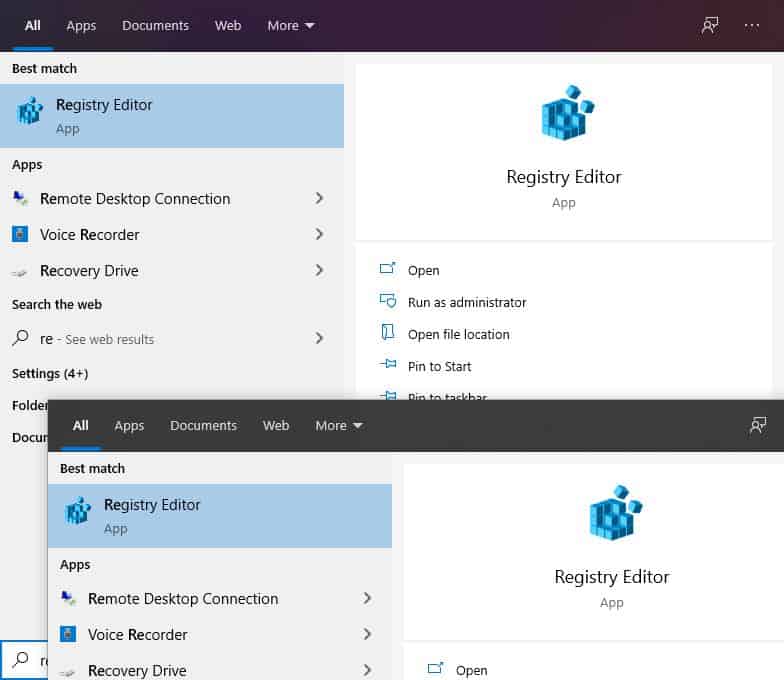
Task: Open Recovery Drive in upper results list
Action: [172, 270]
